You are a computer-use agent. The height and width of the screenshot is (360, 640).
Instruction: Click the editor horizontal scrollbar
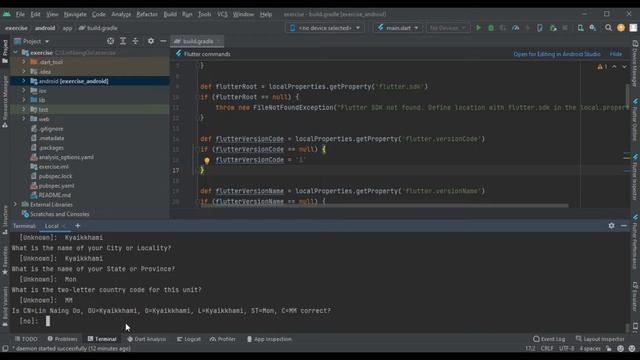pyautogui.click(x=384, y=205)
